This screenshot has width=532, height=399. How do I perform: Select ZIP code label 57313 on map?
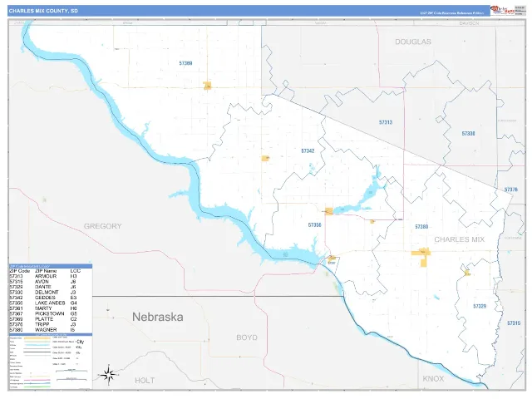click(386, 122)
